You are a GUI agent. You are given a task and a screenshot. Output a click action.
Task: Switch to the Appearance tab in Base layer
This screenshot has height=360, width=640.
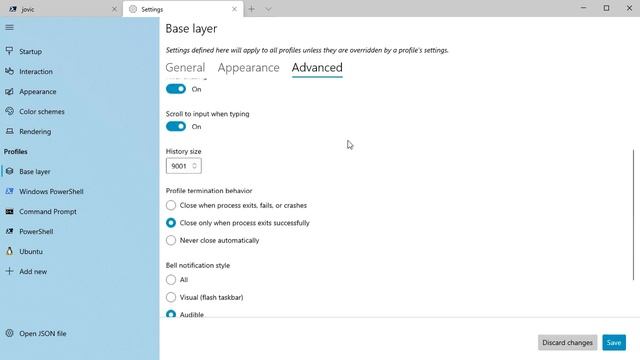pyautogui.click(x=248, y=67)
